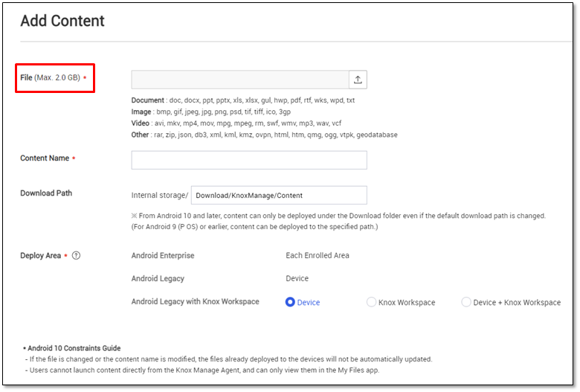Click the Android 10 Constraints Guide heading
The width and height of the screenshot is (580, 392).
point(72,348)
